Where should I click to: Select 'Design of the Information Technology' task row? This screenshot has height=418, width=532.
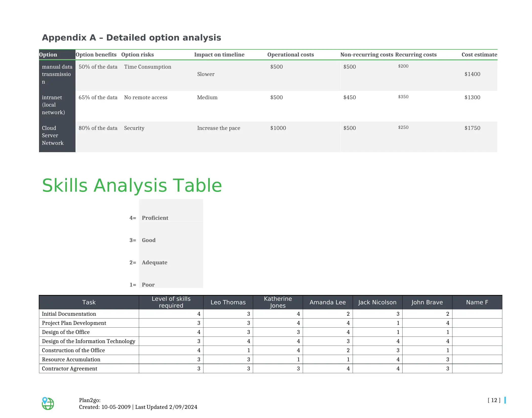[x=271, y=341]
